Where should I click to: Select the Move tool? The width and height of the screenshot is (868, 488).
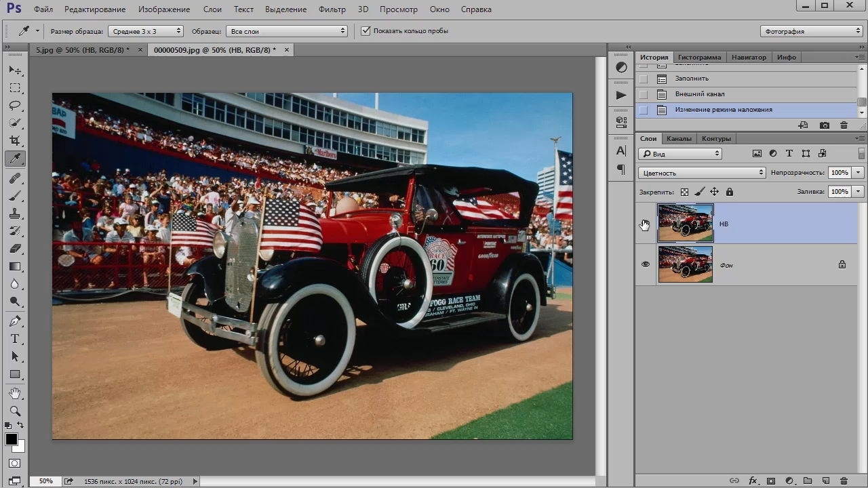point(15,70)
